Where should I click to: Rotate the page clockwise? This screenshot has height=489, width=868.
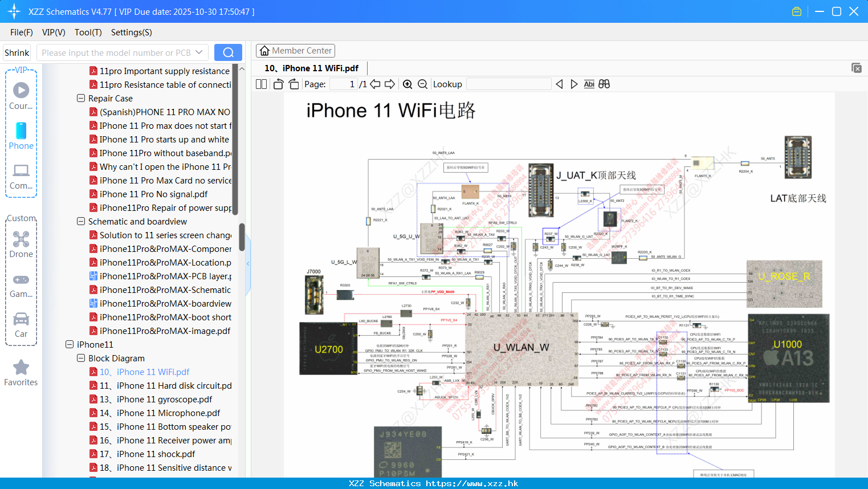click(294, 84)
